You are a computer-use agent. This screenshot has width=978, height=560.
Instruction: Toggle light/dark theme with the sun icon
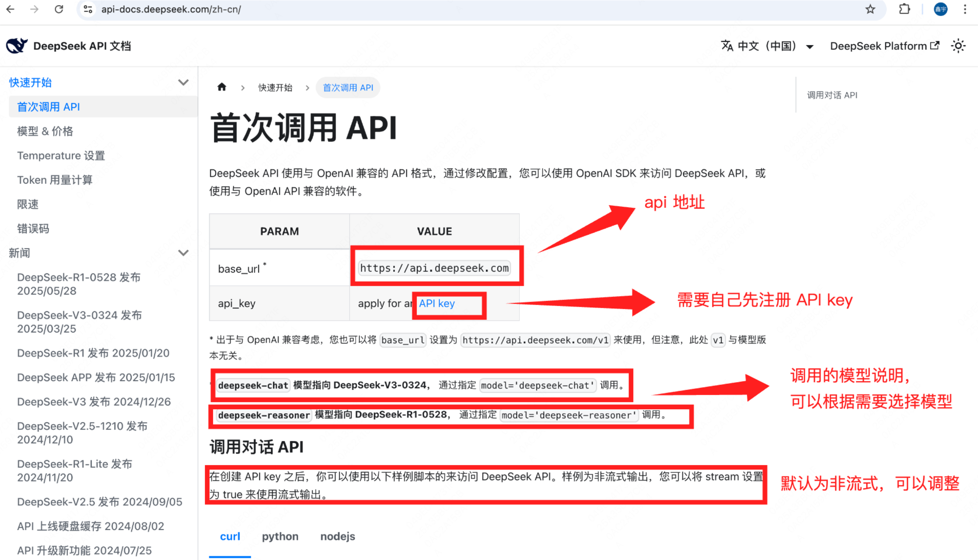click(x=958, y=46)
